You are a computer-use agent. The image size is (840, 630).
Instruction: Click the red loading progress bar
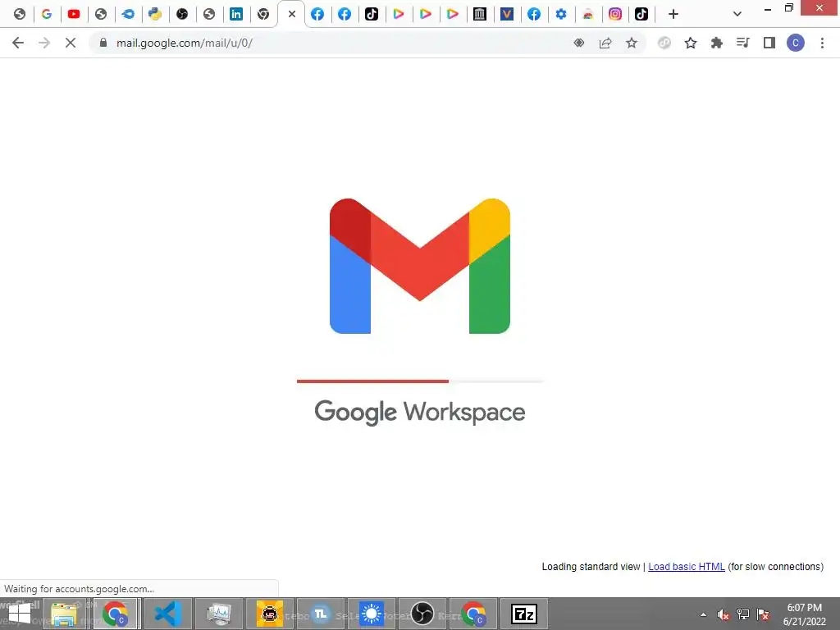coord(373,381)
